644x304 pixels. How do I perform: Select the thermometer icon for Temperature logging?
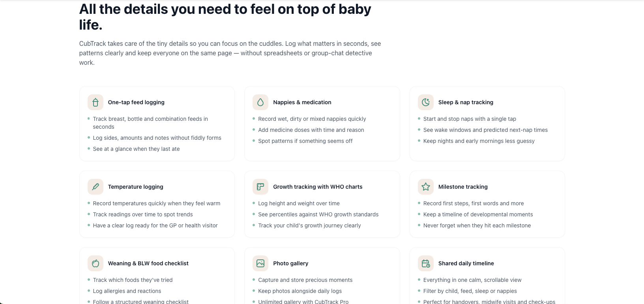[x=95, y=186]
